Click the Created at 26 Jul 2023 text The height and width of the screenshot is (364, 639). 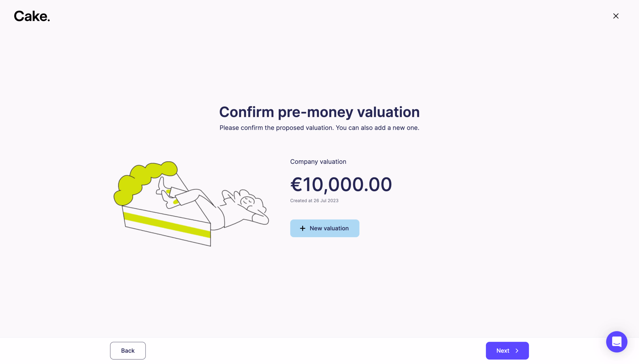pos(314,201)
